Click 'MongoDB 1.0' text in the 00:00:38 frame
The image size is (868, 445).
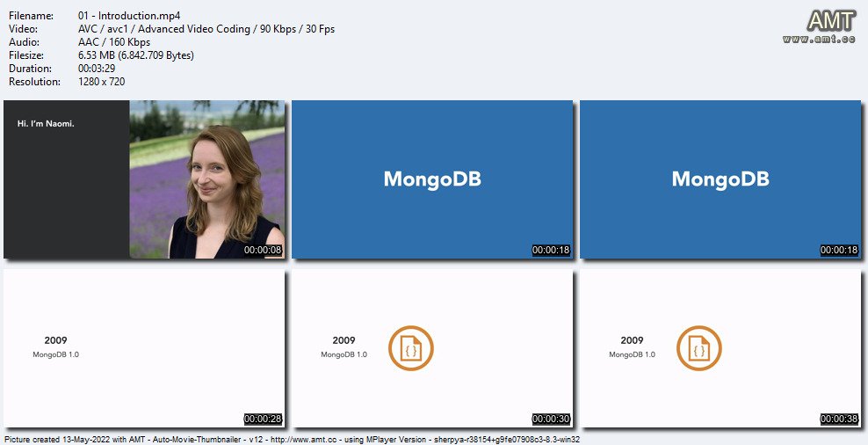pos(633,354)
